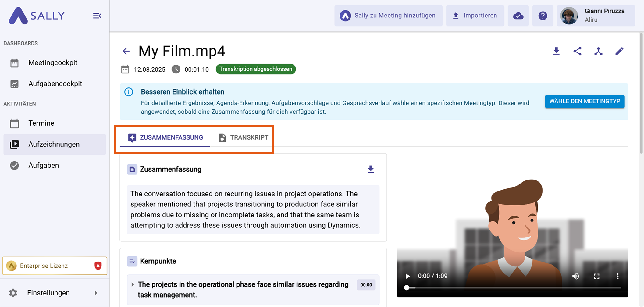Share the recording
Screen dimensions: 644x307
578,51
